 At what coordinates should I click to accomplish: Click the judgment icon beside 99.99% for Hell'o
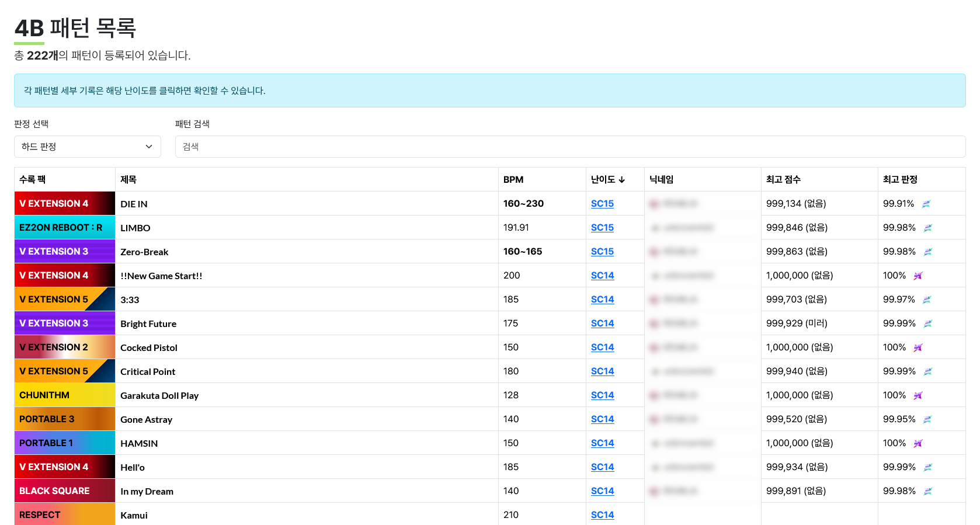click(x=928, y=467)
